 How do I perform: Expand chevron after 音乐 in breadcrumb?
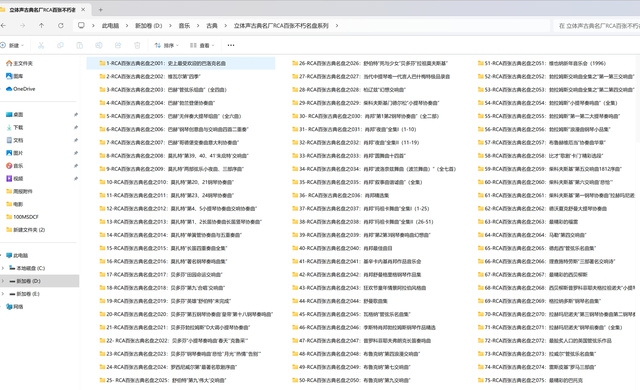[198, 26]
